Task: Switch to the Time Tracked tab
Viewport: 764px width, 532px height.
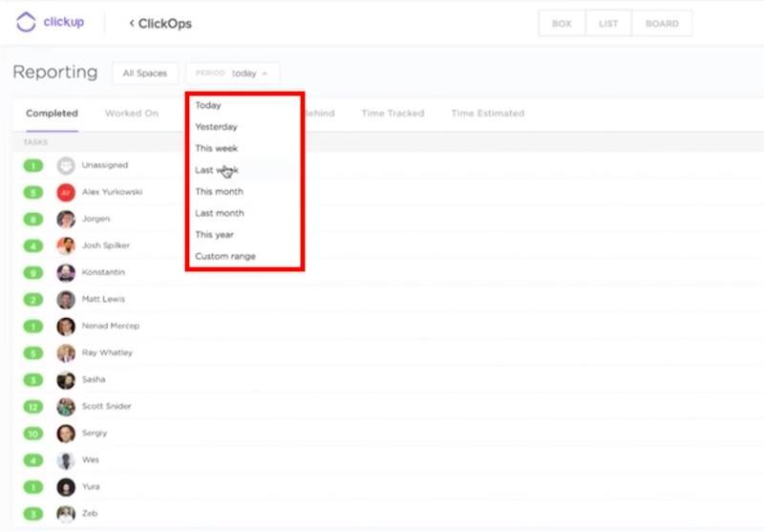Action: click(393, 114)
